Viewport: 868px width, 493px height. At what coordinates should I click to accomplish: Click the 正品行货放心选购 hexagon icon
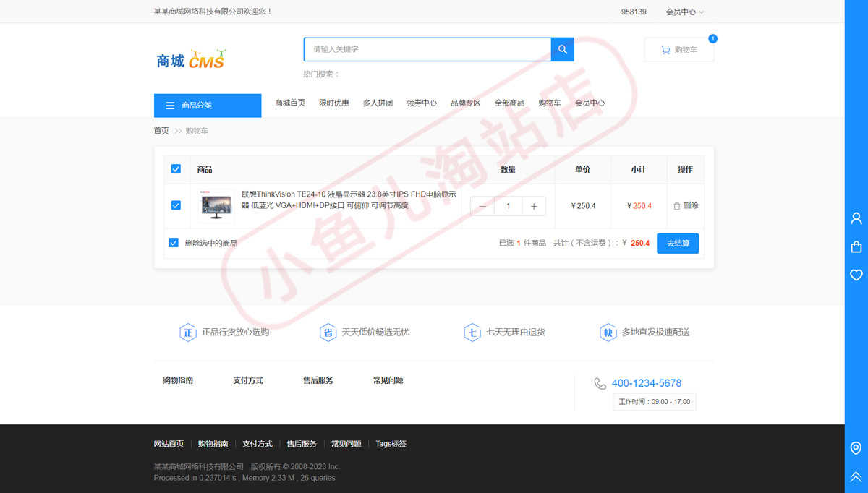click(x=188, y=333)
